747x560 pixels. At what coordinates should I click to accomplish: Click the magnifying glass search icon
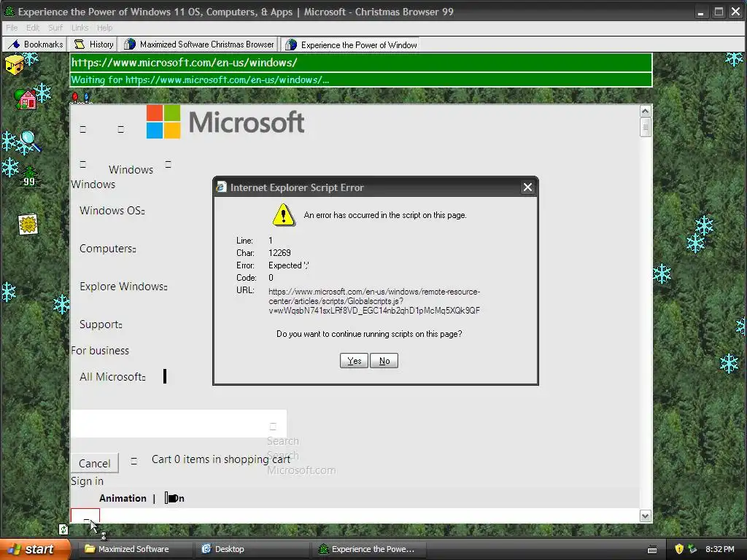point(29,141)
